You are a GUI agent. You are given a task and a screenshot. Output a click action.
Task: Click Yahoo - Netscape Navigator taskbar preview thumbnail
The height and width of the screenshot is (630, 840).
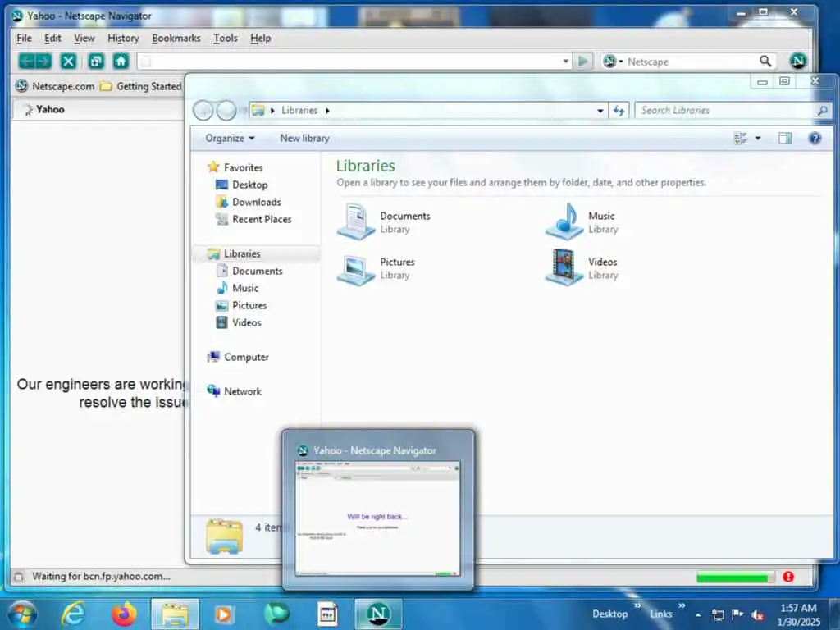(x=377, y=518)
